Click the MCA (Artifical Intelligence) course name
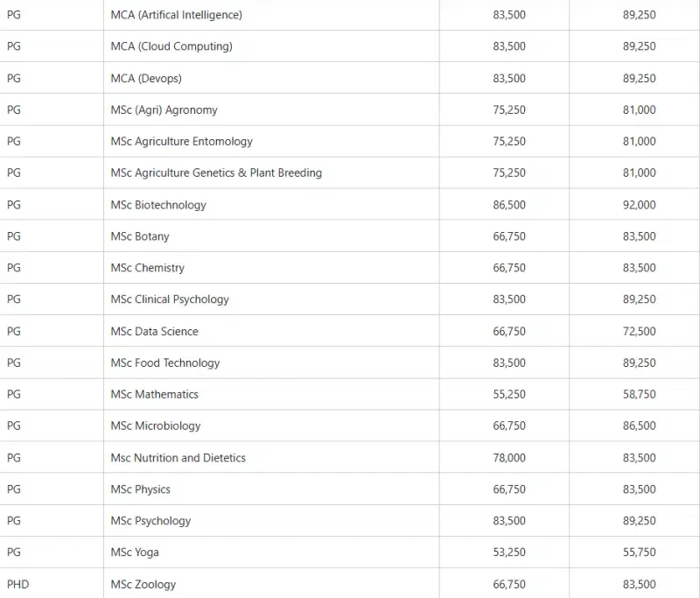Image resolution: width=700 pixels, height=598 pixels. click(176, 15)
